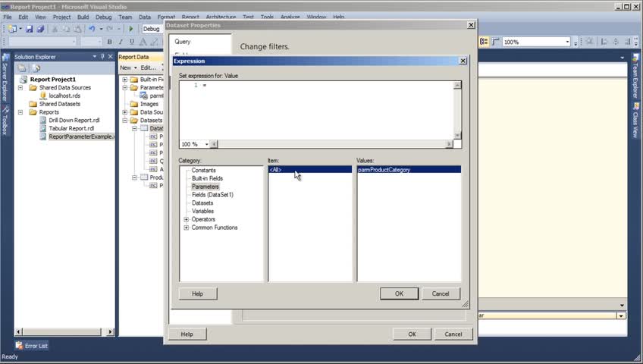Select parmProductCategory in Values list
The width and height of the screenshot is (643, 364).
pos(409,169)
